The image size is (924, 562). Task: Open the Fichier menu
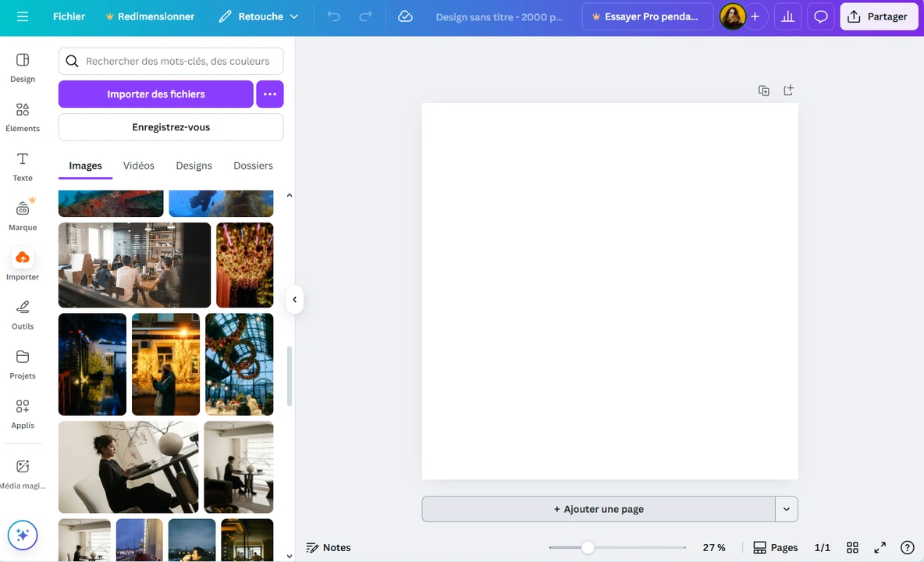(x=69, y=16)
